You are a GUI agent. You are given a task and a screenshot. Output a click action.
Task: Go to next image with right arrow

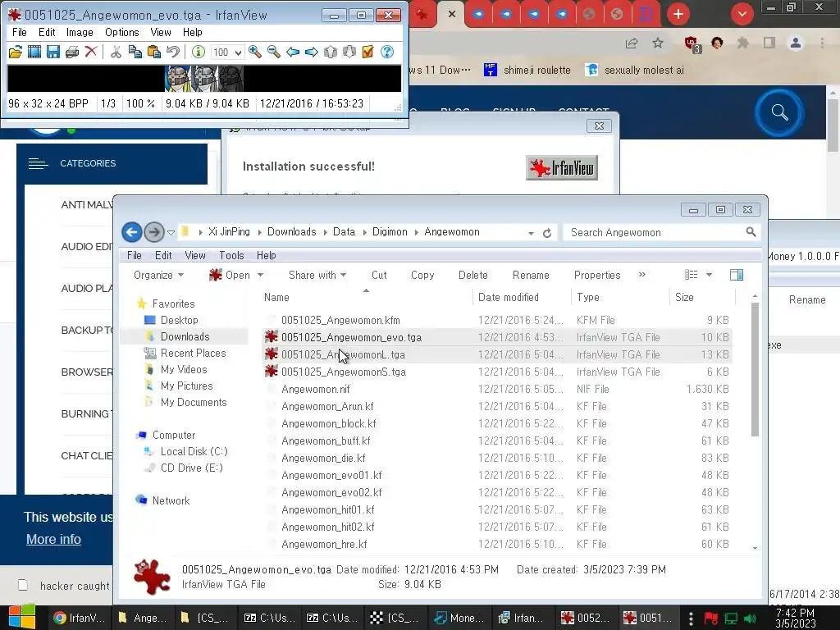(x=311, y=52)
